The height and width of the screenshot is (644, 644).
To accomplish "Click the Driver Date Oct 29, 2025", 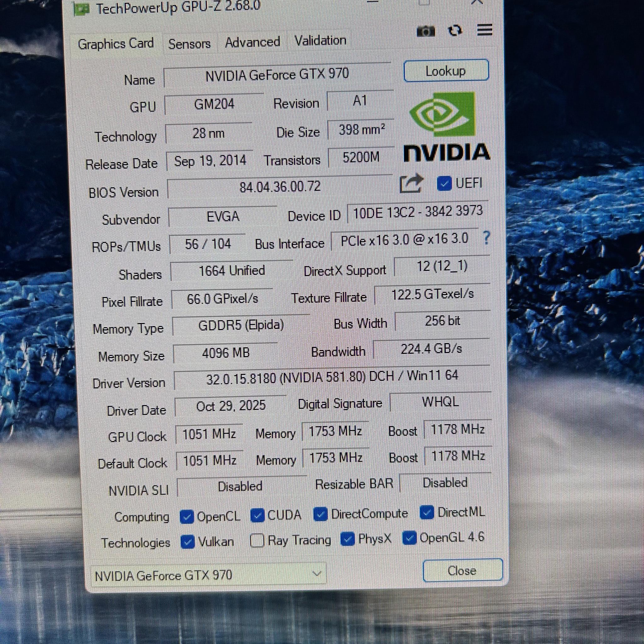I will point(231,406).
